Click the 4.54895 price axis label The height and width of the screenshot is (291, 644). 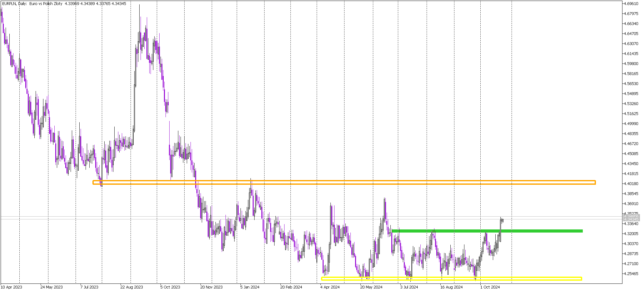[631, 94]
